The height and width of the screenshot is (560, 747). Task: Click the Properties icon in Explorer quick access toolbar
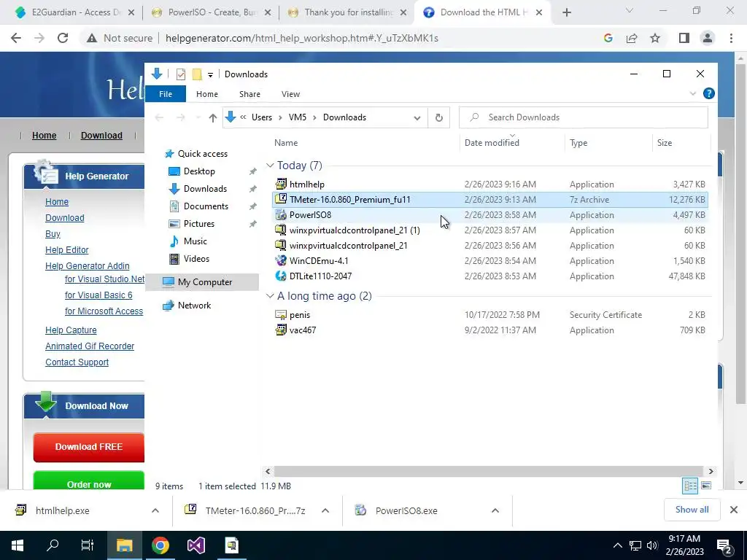(181, 74)
